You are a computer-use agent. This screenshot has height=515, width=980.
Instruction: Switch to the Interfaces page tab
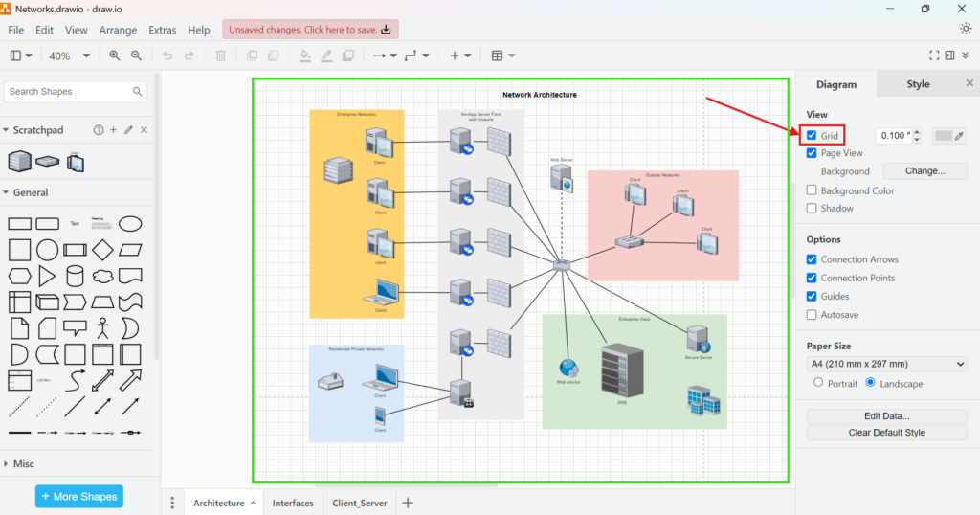click(x=293, y=503)
